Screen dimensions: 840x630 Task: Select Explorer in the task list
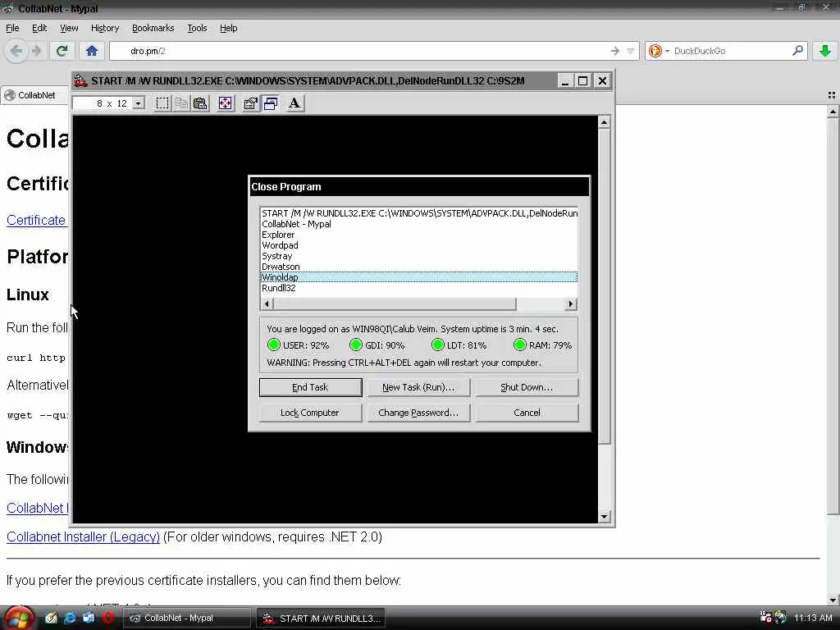click(419, 235)
